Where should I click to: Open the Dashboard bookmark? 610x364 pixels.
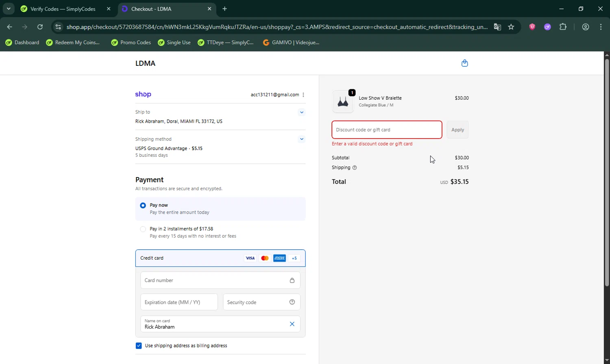(x=22, y=42)
